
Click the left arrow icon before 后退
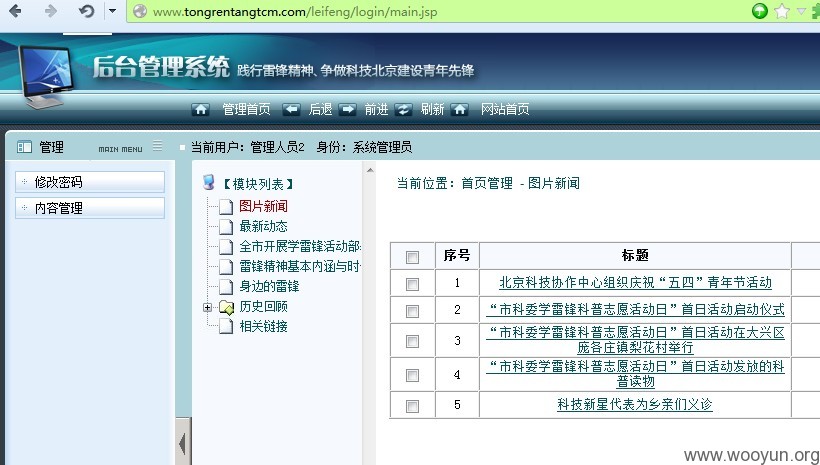[x=291, y=109]
